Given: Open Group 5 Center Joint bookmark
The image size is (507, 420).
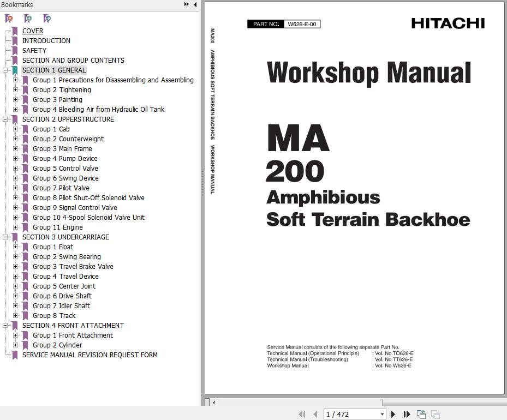Looking at the screenshot, I should coord(64,286).
